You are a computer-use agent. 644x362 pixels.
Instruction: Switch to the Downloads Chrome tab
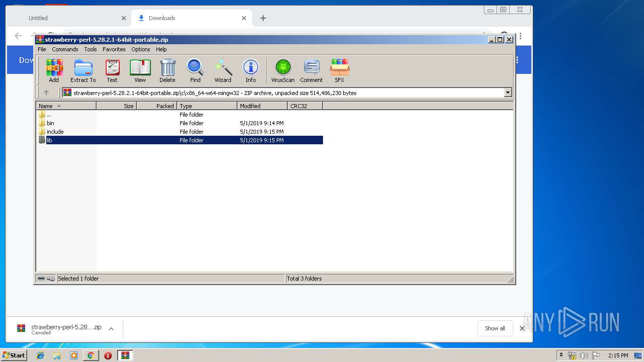click(191, 18)
